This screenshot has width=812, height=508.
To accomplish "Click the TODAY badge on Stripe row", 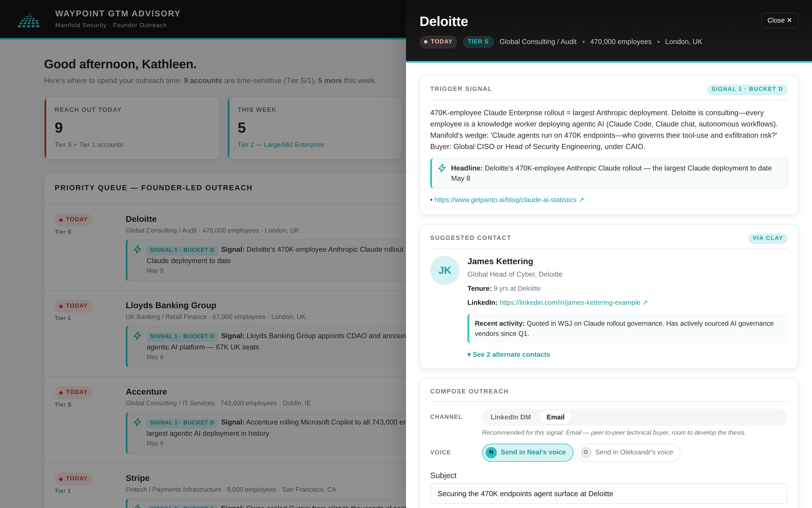I will pos(74,478).
